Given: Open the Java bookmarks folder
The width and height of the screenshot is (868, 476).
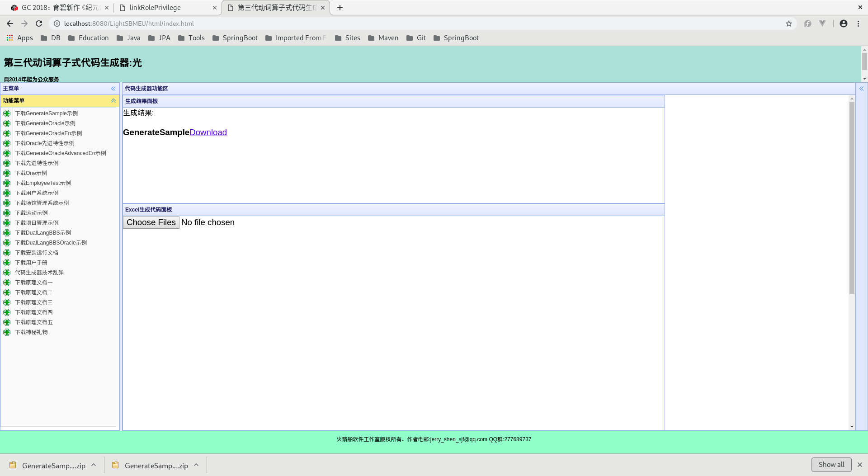Looking at the screenshot, I should pyautogui.click(x=128, y=38).
